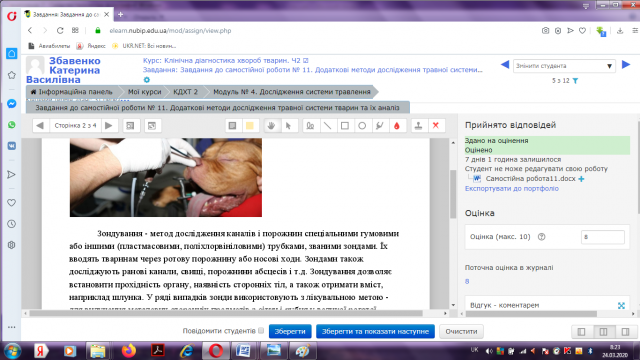
Task: Open Firefox from the taskbar
Action: [x=129, y=351]
